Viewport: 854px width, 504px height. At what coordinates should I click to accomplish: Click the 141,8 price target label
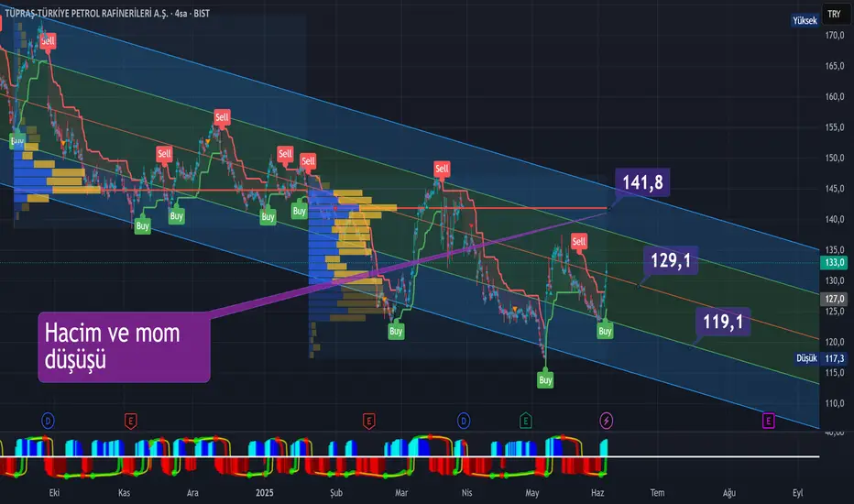coord(642,182)
